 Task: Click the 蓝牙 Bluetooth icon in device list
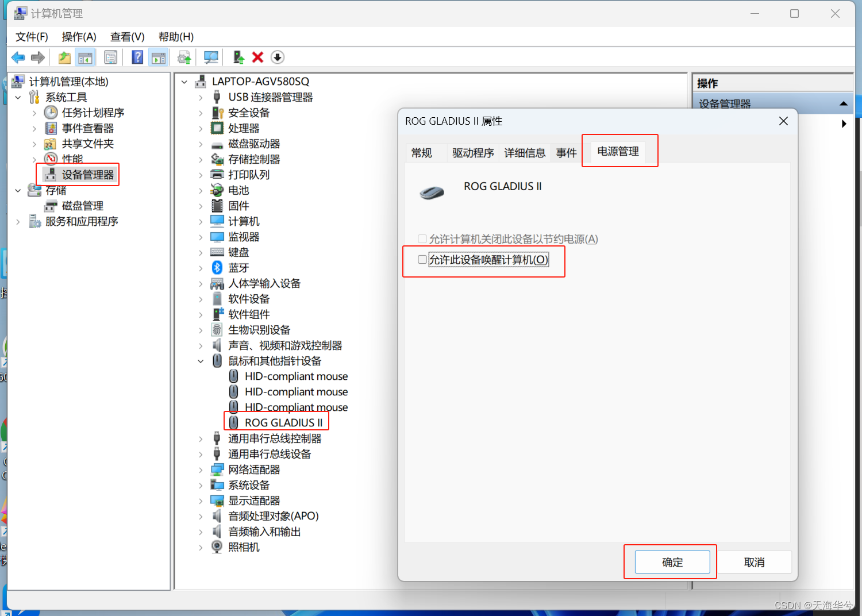click(x=217, y=268)
